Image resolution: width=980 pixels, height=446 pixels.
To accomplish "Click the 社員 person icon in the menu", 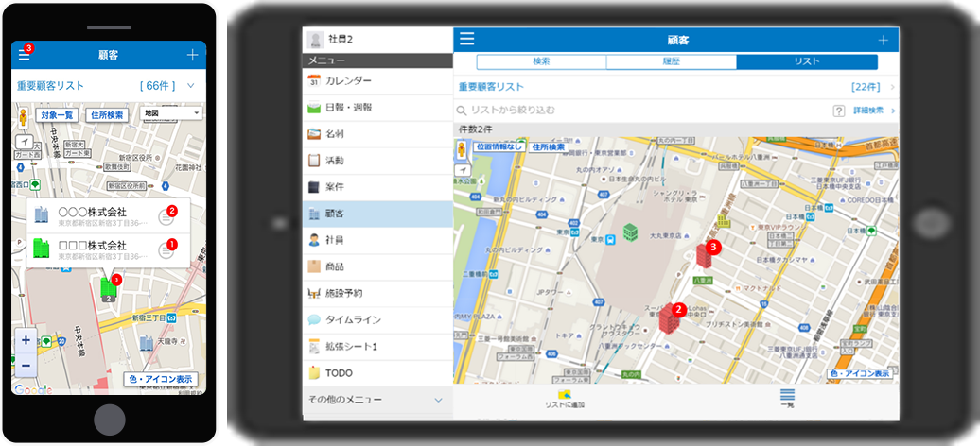I will pyautogui.click(x=314, y=240).
